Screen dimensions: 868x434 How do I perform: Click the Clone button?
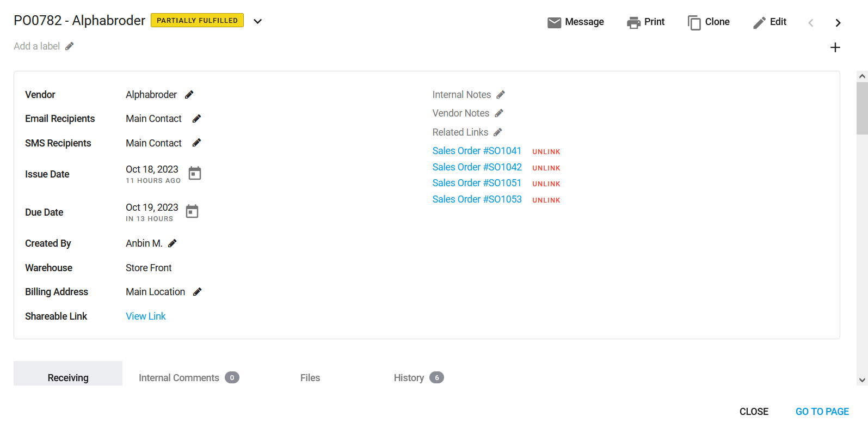click(709, 22)
